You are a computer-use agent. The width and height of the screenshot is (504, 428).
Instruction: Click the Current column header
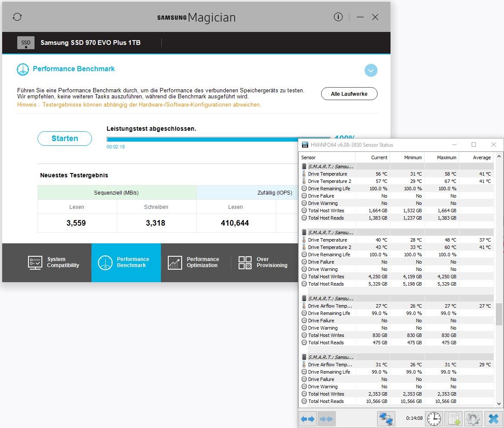tap(373, 157)
